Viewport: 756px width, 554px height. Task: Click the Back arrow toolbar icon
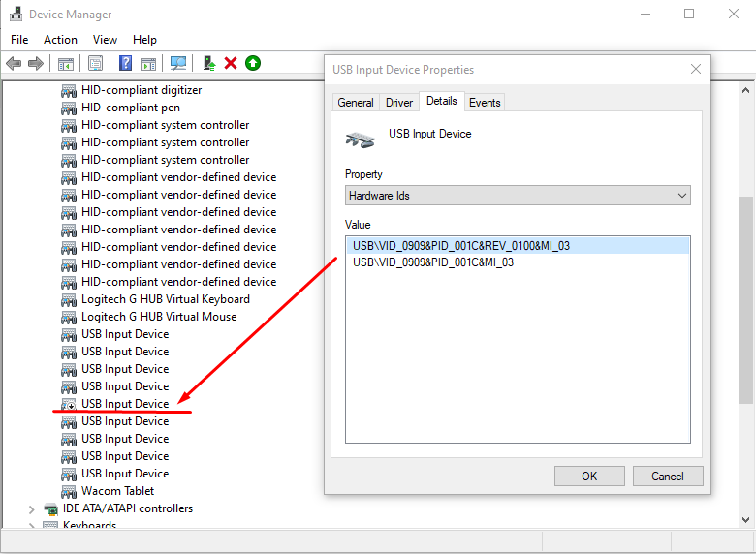click(14, 63)
